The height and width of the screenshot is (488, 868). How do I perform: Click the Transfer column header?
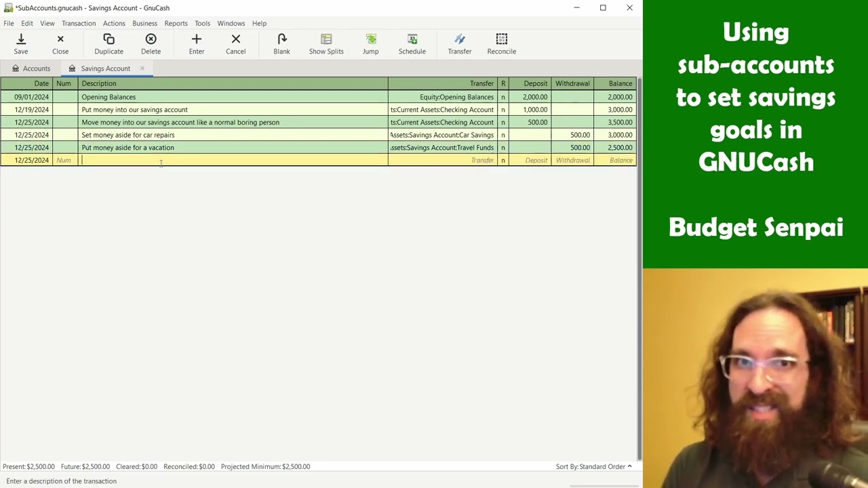pyautogui.click(x=442, y=83)
